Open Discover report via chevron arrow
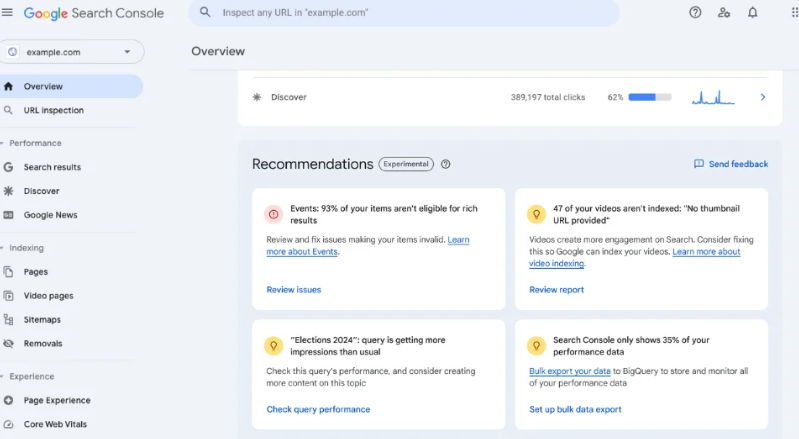This screenshot has width=799, height=439. (763, 97)
